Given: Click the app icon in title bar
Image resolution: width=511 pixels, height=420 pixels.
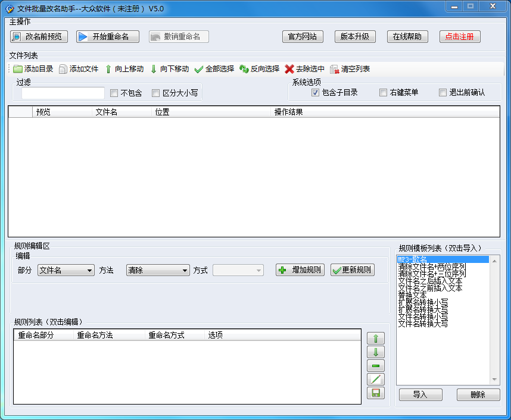Looking at the screenshot, I should (10, 9).
